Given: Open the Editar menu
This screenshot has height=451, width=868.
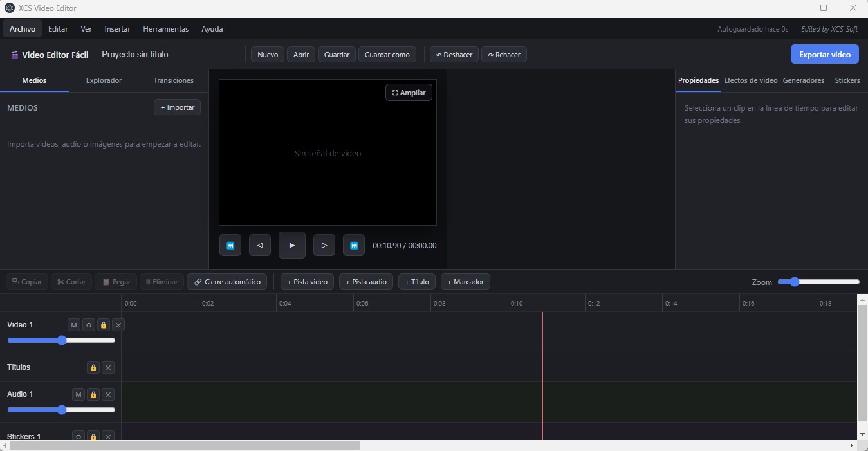Looking at the screenshot, I should coord(58,29).
